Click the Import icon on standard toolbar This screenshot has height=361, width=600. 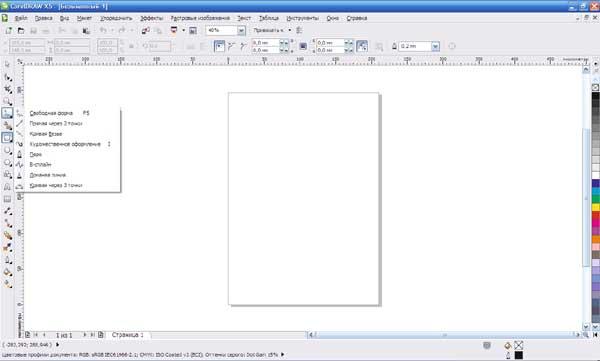(145, 30)
